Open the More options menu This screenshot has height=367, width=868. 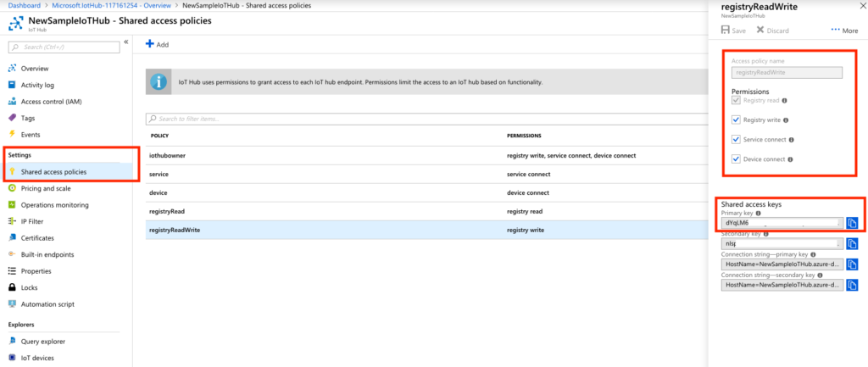point(845,31)
